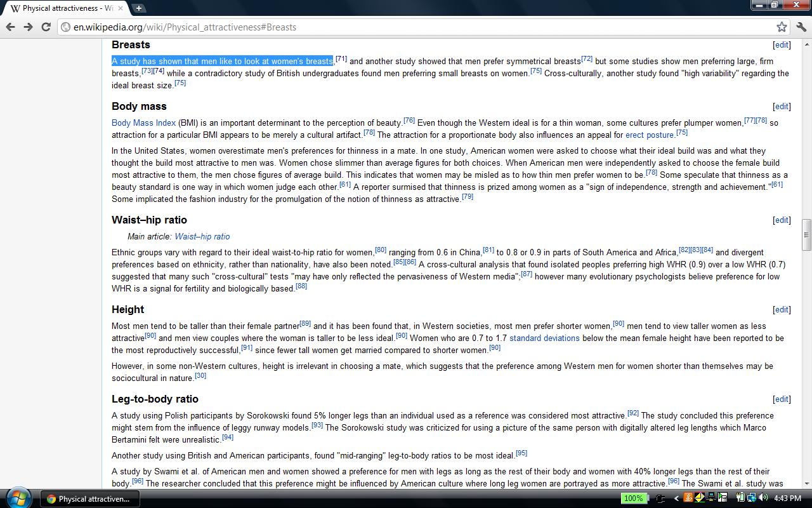Screen dimensions: 812x508
Task: Edit the Breasts section
Action: (782, 45)
